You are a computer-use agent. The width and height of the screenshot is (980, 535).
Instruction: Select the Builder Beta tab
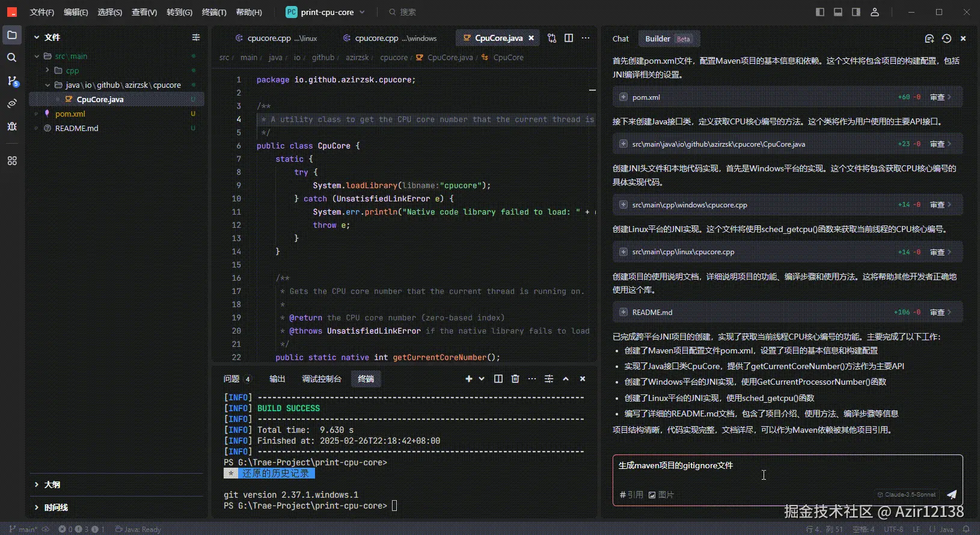(668, 38)
